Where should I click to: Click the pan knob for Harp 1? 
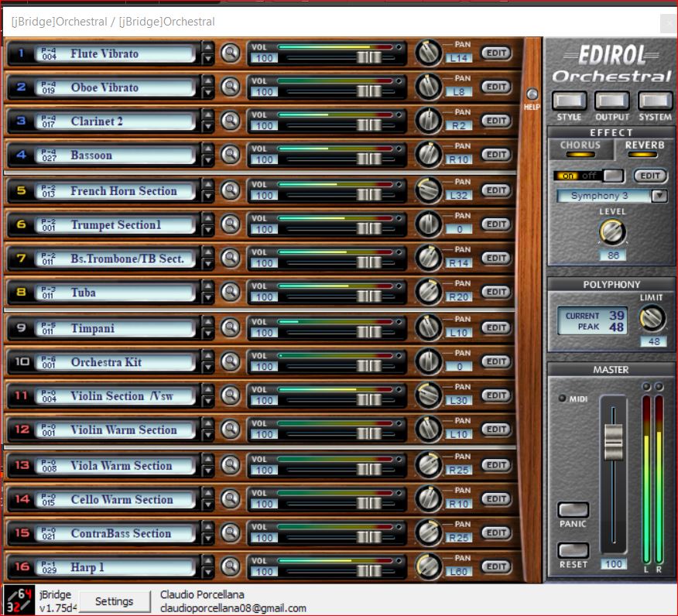tap(429, 566)
